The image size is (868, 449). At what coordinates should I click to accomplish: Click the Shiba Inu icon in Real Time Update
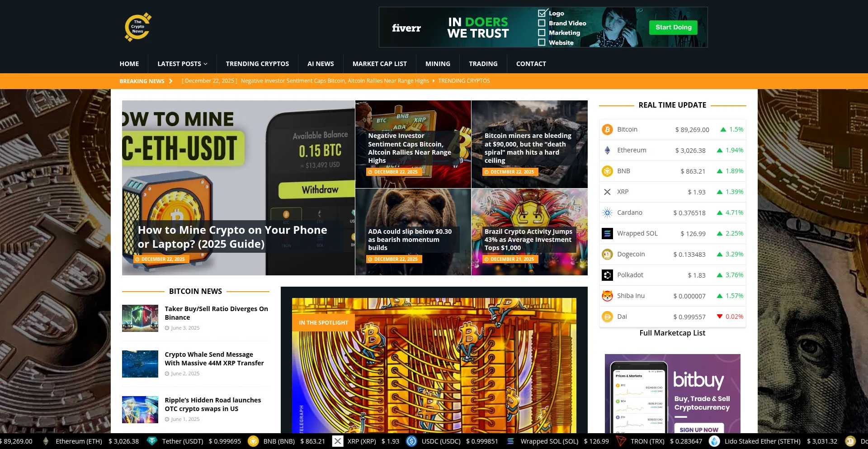[607, 296]
